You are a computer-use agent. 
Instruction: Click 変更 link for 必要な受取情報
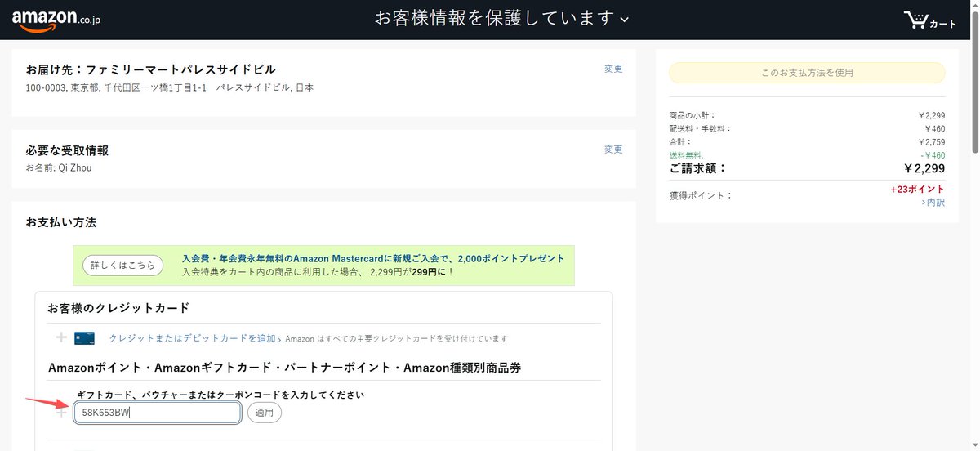(613, 150)
